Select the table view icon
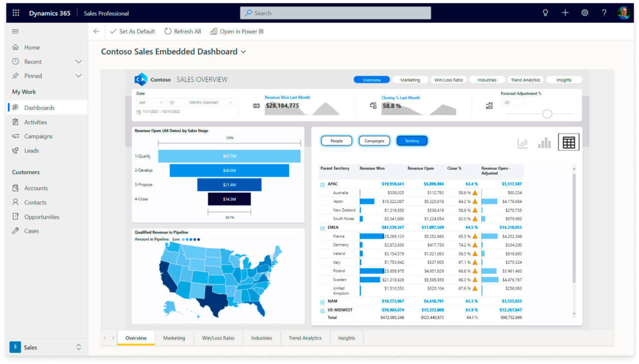This screenshot has width=639, height=364. tap(569, 142)
